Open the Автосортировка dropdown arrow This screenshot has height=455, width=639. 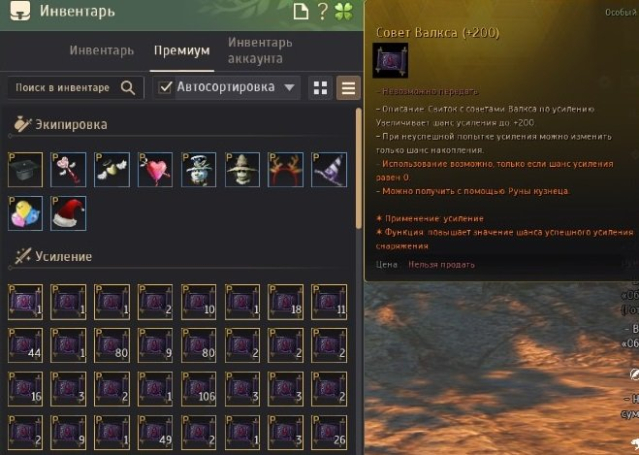[x=289, y=87]
